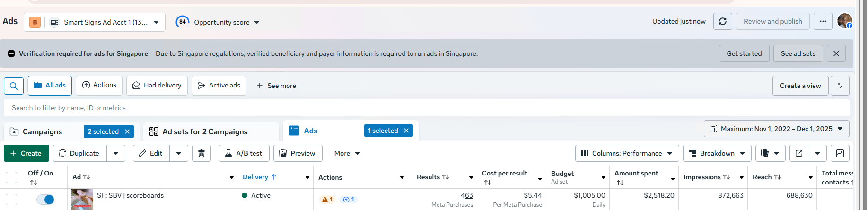Delete selected ad with trash icon

[x=202, y=153]
